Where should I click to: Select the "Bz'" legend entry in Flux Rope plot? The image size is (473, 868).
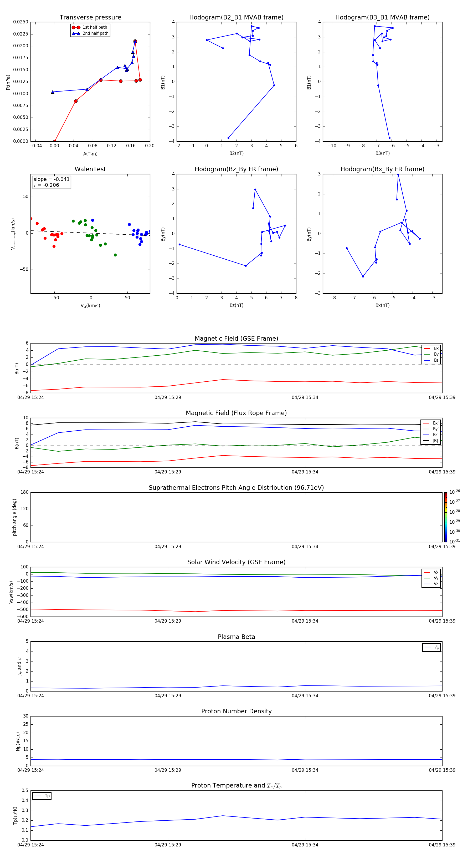431,435
